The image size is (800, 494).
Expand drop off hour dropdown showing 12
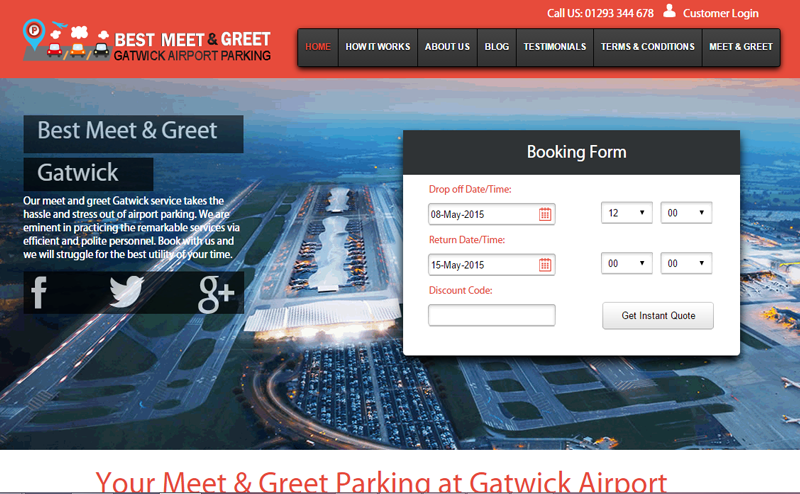[627, 213]
